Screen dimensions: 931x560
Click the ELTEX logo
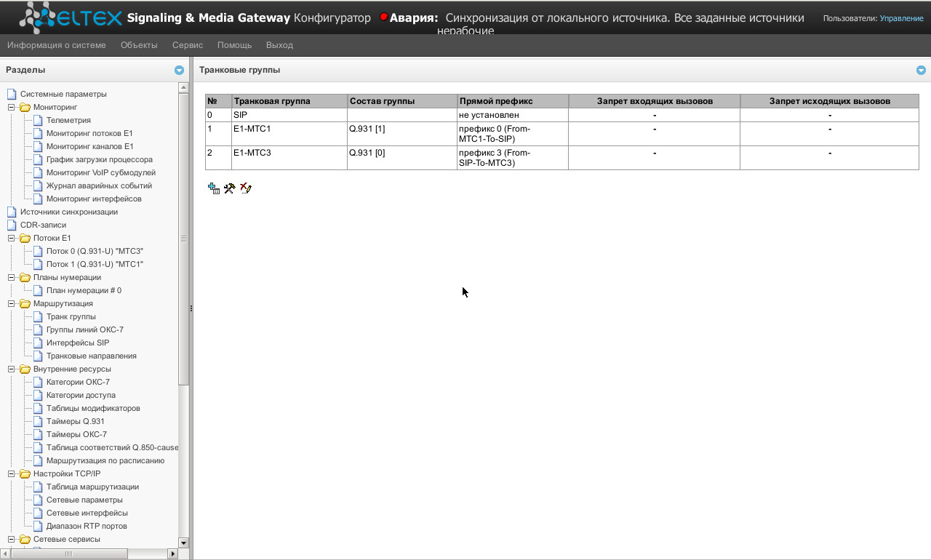click(71, 17)
